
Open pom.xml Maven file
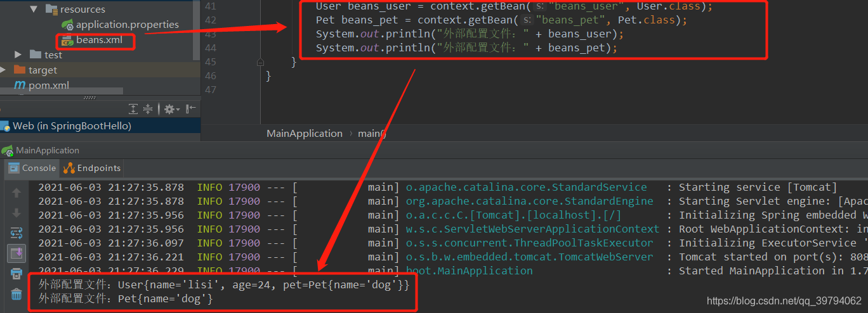point(49,86)
